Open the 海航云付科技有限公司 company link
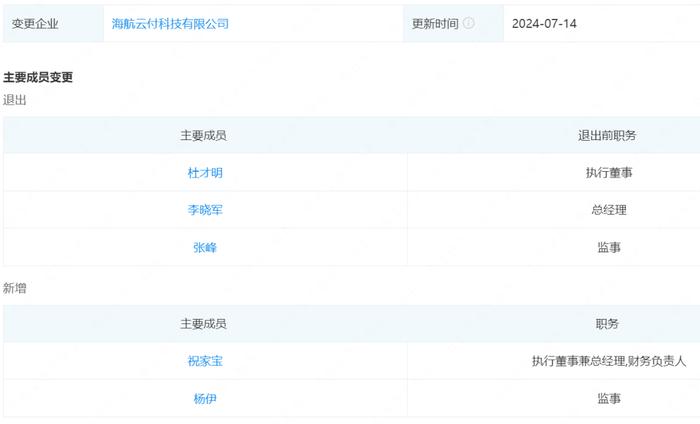Screen dimensions: 700x424 tap(170, 24)
